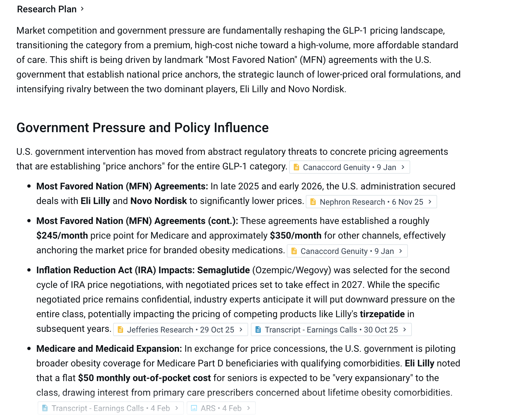The image size is (515, 420).
Task: Click the chevron on the ARS 4 Feb chip
Action: pos(248,408)
